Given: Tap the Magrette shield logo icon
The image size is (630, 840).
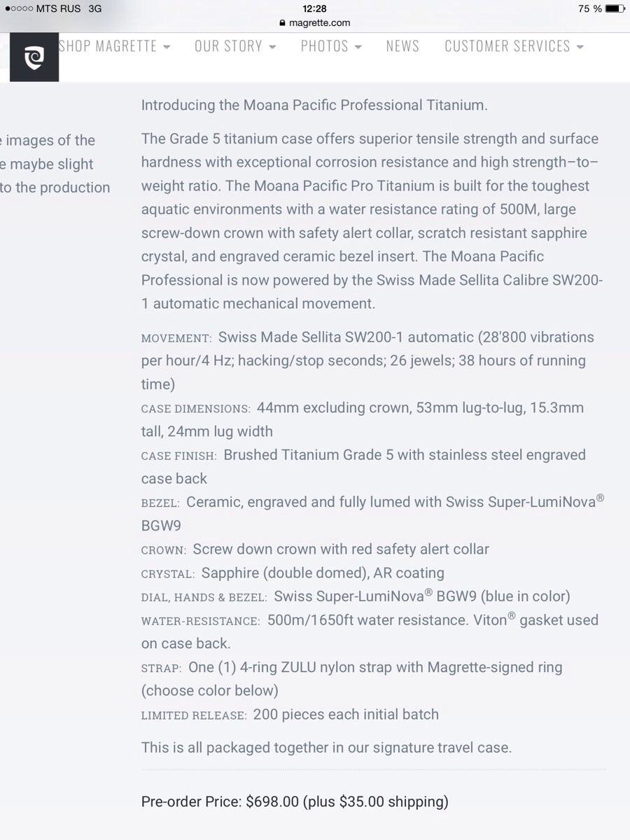Looking at the screenshot, I should pos(34,57).
